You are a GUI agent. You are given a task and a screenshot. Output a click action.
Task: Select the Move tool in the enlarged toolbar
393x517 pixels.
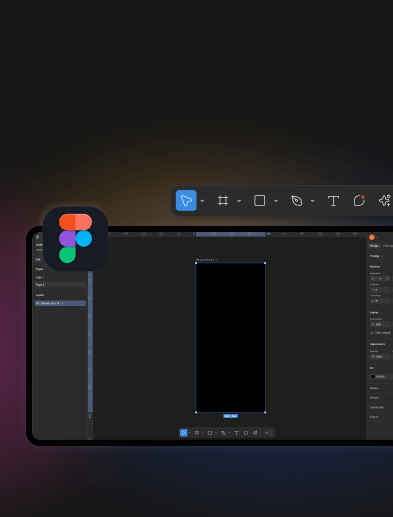tap(186, 201)
